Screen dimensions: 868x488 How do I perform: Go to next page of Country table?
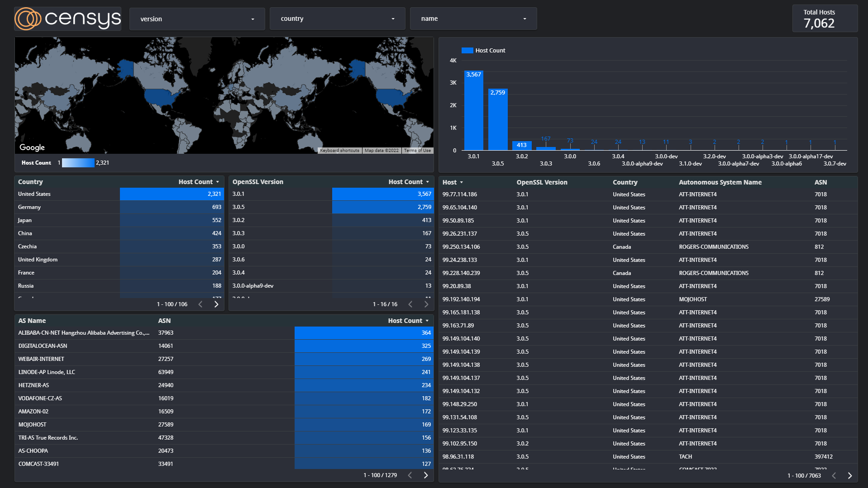click(216, 304)
